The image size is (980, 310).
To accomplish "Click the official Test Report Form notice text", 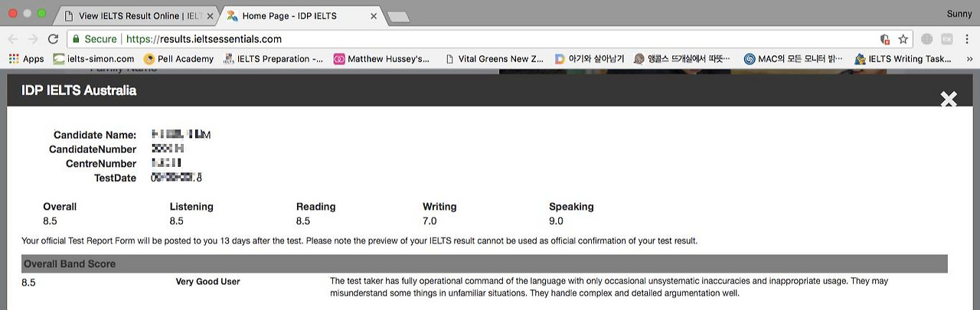I will (360, 241).
